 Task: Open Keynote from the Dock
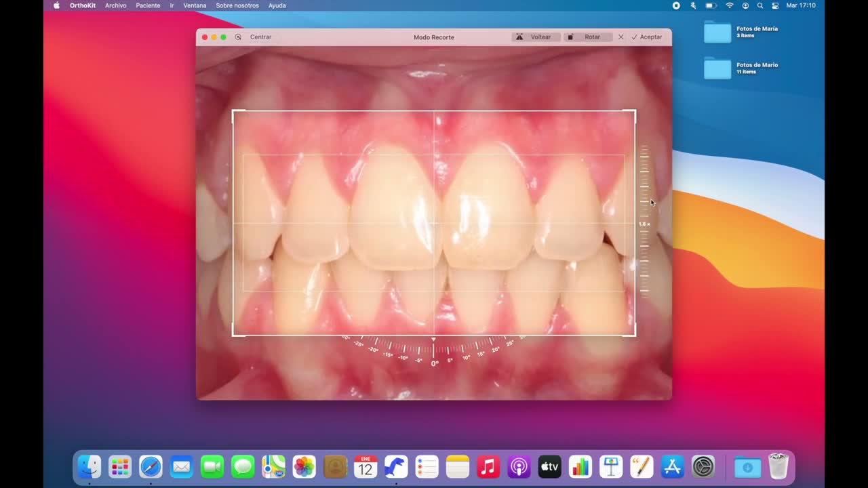[x=611, y=466]
